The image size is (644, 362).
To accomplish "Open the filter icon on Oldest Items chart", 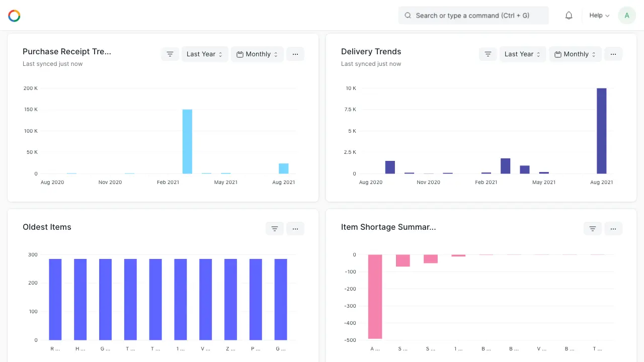I will point(274,228).
